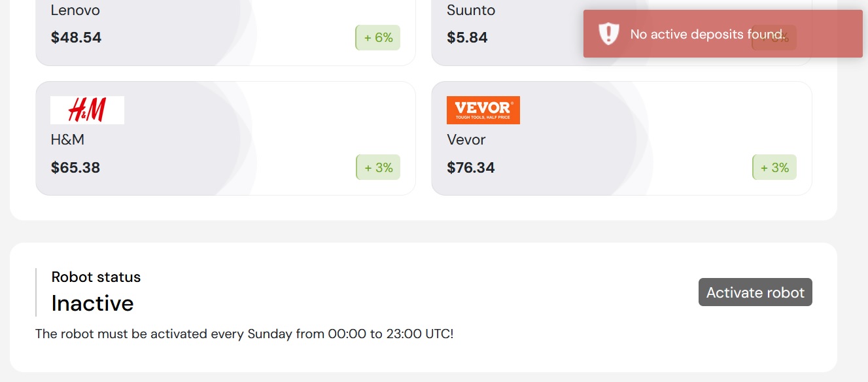Dismiss the 'No active deposits found' notification

(x=723, y=34)
